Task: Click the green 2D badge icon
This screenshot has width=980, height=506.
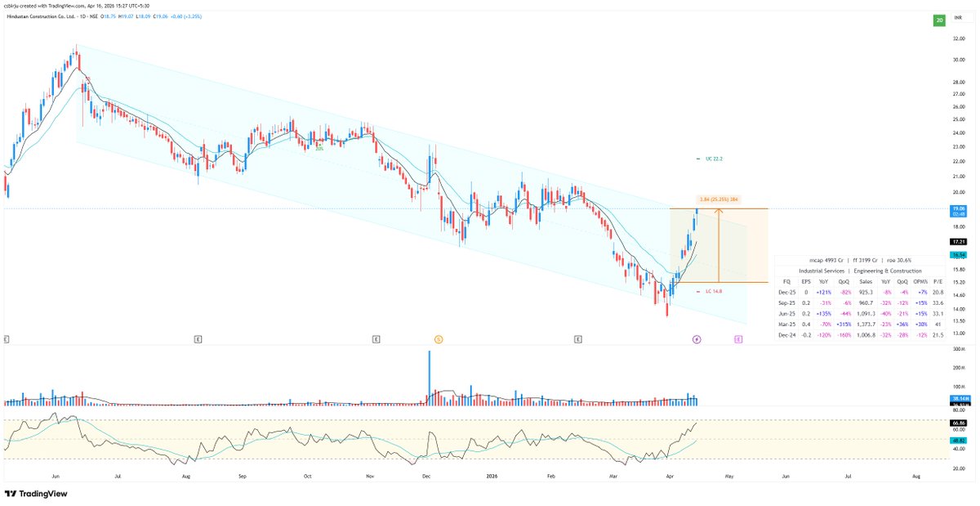Action: coord(940,20)
